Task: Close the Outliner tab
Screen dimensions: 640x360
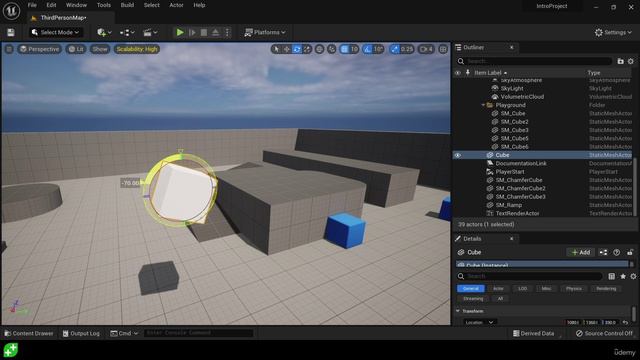Action: coord(511,47)
